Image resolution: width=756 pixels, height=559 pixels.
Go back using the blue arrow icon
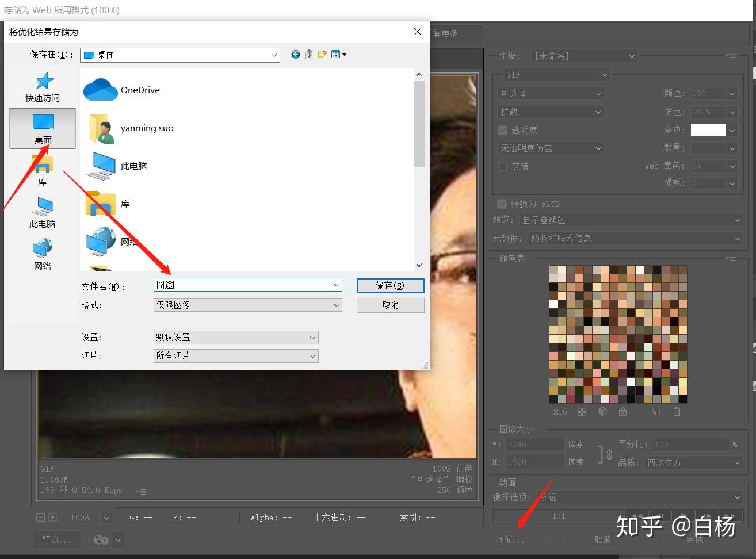coord(295,54)
